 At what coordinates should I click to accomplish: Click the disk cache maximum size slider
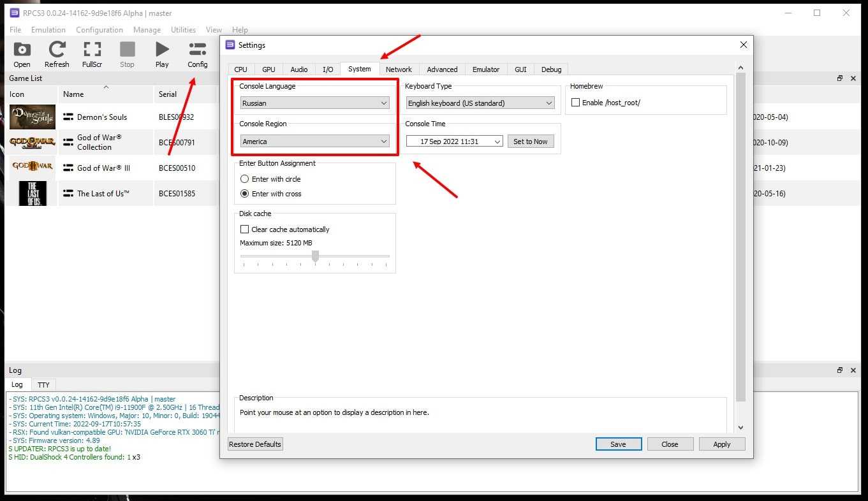point(315,256)
